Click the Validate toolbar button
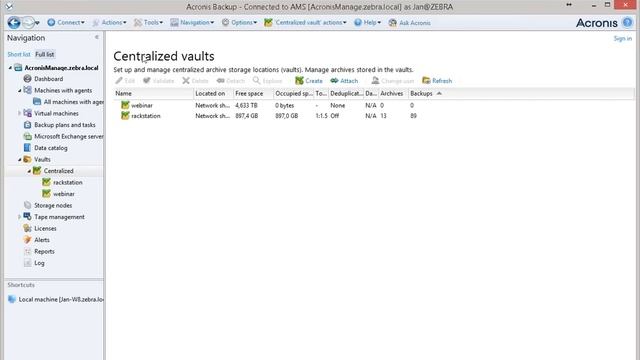The width and height of the screenshot is (640, 360). click(158, 81)
